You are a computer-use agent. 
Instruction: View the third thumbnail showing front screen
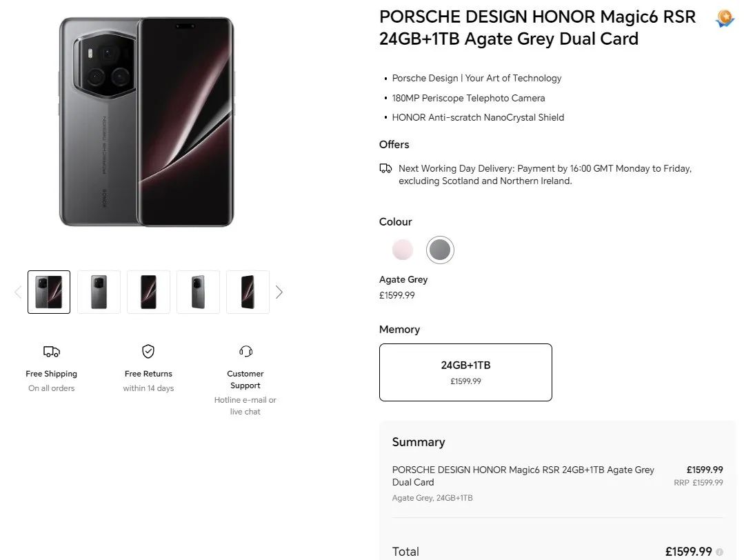[148, 292]
